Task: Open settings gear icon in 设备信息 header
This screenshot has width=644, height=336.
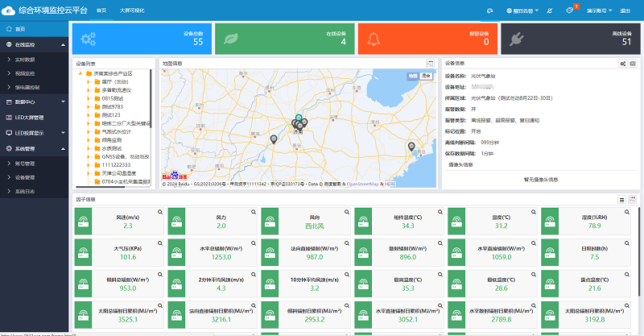Action: [x=622, y=64]
